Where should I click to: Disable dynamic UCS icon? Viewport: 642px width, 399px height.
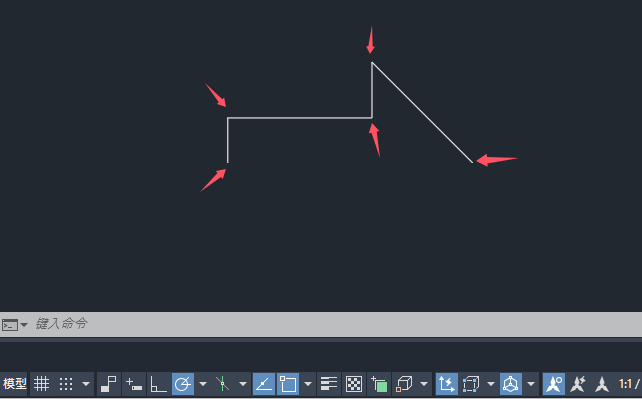(446, 384)
